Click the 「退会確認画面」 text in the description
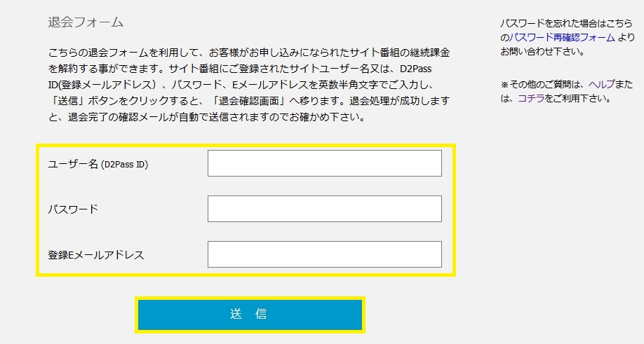The height and width of the screenshot is (344, 644). pyautogui.click(x=249, y=101)
